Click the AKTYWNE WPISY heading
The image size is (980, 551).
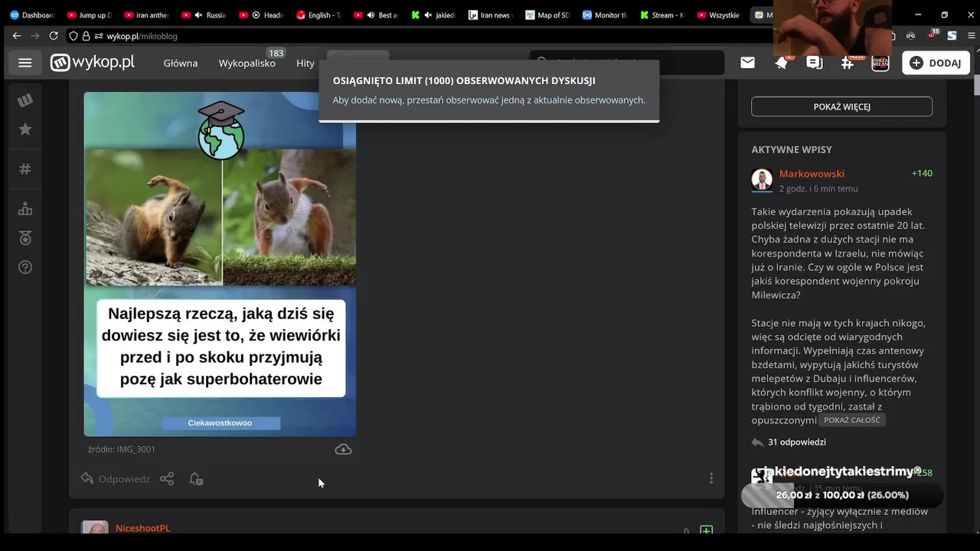pos(792,149)
